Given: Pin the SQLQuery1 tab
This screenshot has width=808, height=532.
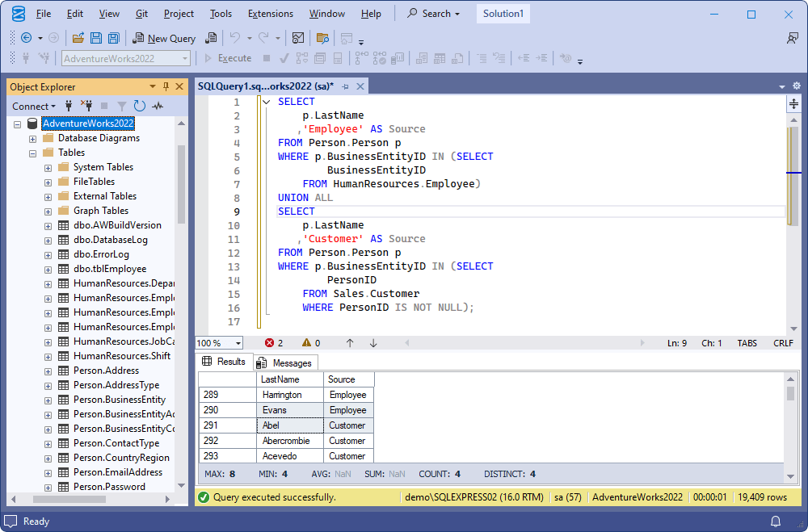Looking at the screenshot, I should pyautogui.click(x=345, y=86).
